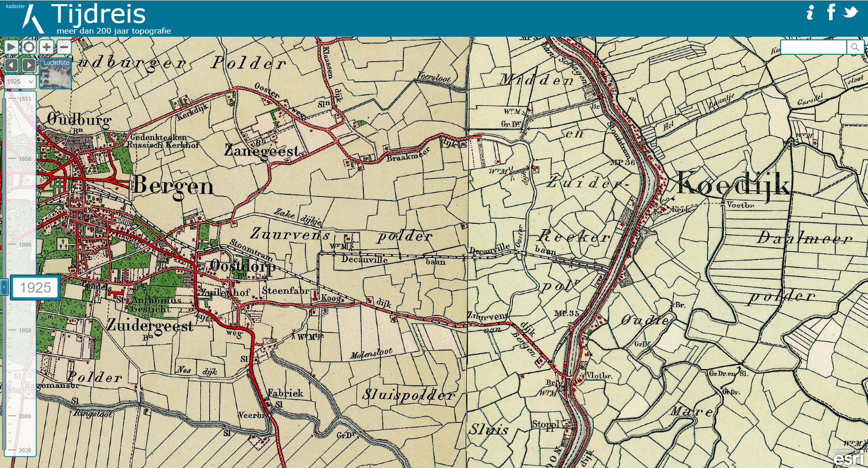Click the location search input field
Screen dimensions: 868x468
click(813, 48)
